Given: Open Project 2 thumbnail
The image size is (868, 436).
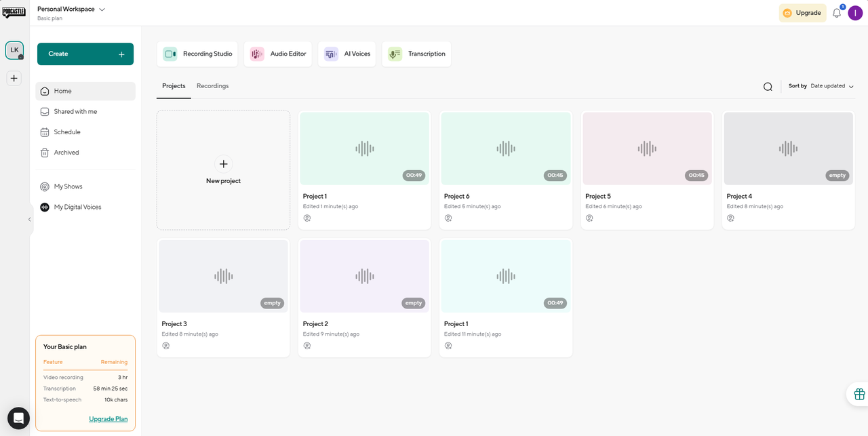Looking at the screenshot, I should click(x=365, y=276).
